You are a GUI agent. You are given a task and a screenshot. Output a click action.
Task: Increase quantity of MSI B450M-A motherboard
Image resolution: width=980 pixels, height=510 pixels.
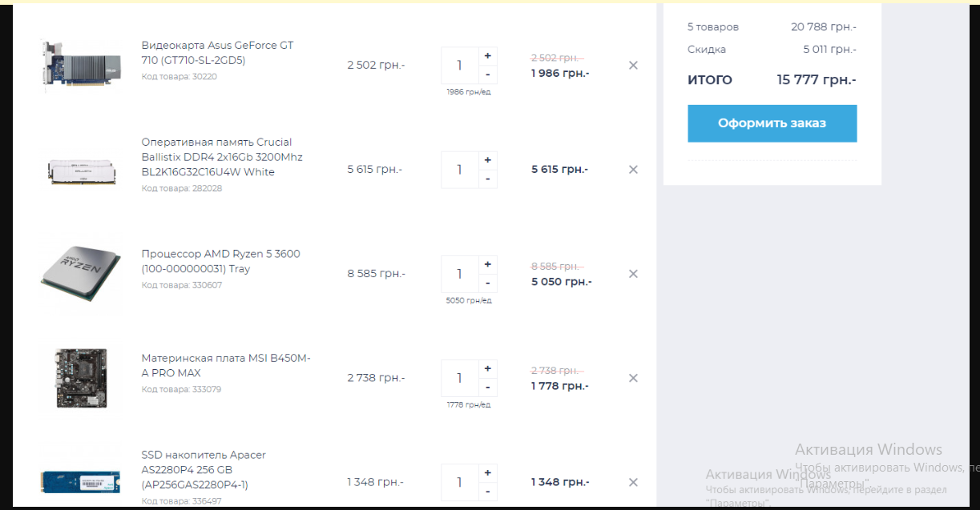pos(488,368)
